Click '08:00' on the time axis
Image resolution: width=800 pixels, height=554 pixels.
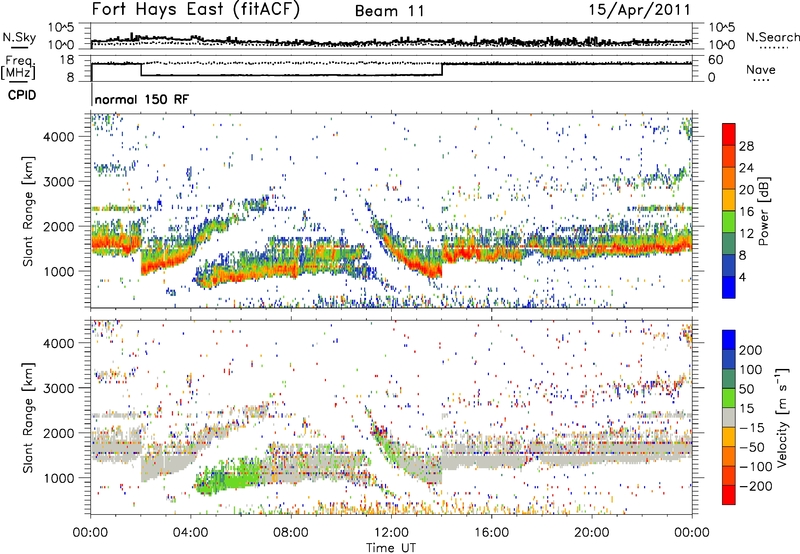[x=291, y=533]
